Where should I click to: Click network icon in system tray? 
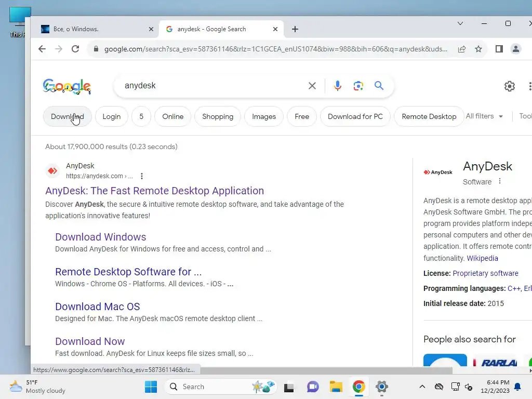tap(455, 387)
